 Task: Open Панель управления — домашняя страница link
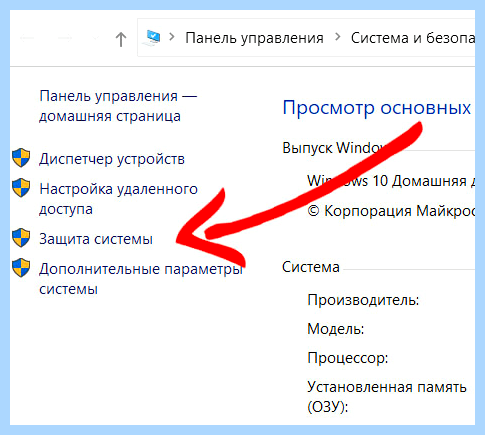tap(118, 106)
